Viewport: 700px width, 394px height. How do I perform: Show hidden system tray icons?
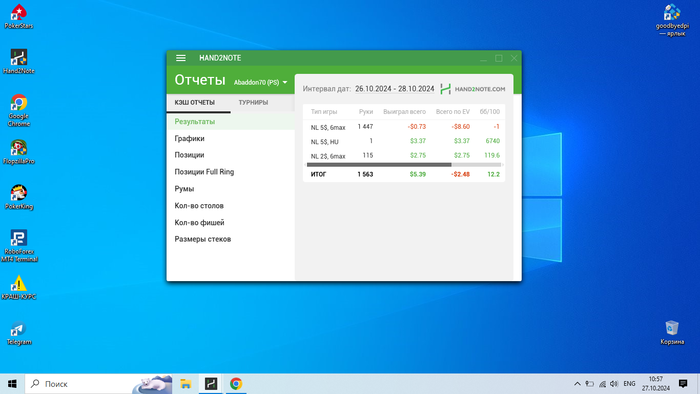coord(577,384)
